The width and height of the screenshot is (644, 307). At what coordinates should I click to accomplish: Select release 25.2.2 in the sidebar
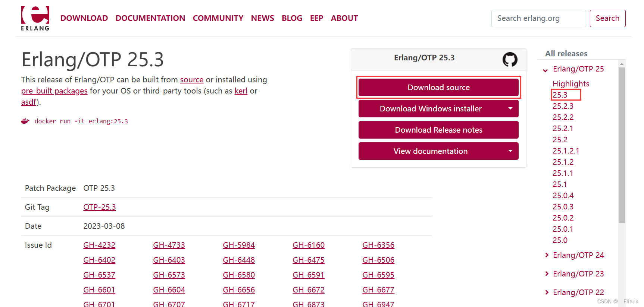[563, 117]
